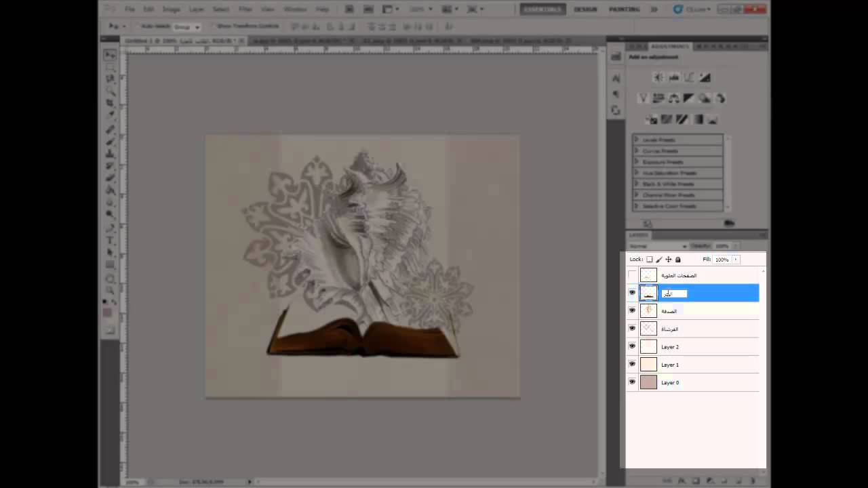868x488 pixels.
Task: Open the File menu
Action: [130, 9]
